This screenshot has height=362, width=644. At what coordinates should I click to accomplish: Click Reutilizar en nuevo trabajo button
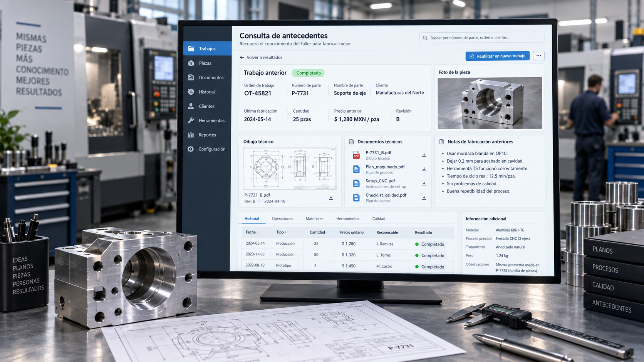pyautogui.click(x=497, y=56)
